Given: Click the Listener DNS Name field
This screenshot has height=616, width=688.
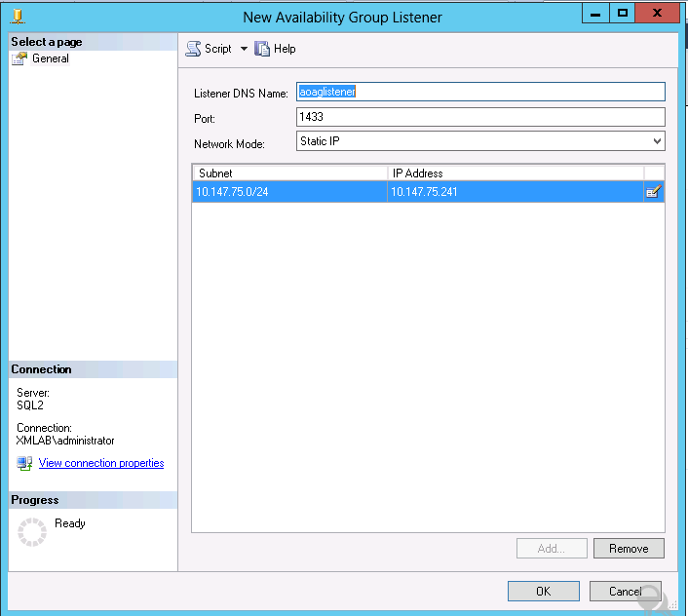Looking at the screenshot, I should tap(479, 92).
